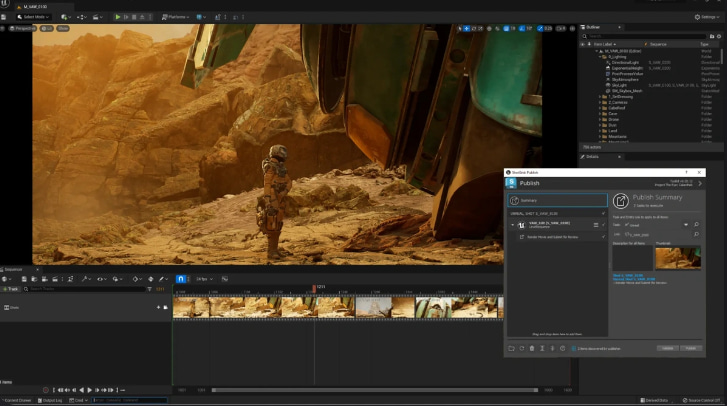The height and width of the screenshot is (406, 727).
Task: Add a shot with the Shots plus icon
Action: (x=159, y=307)
